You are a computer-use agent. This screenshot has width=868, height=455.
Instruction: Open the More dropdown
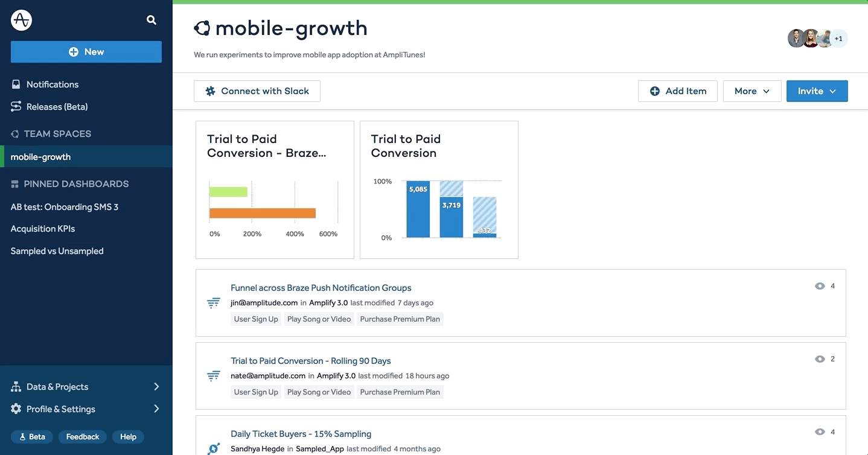752,91
